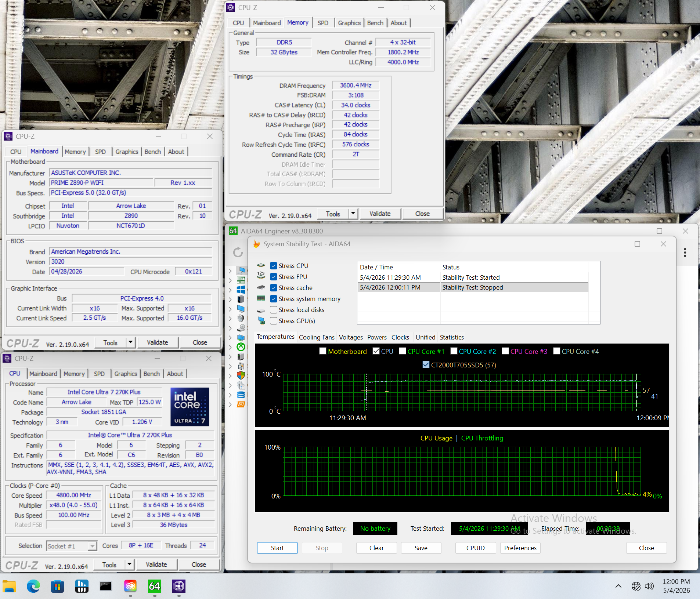Expand Security node chevron in AIDA64
This screenshot has height=599, width=700.
(x=230, y=376)
